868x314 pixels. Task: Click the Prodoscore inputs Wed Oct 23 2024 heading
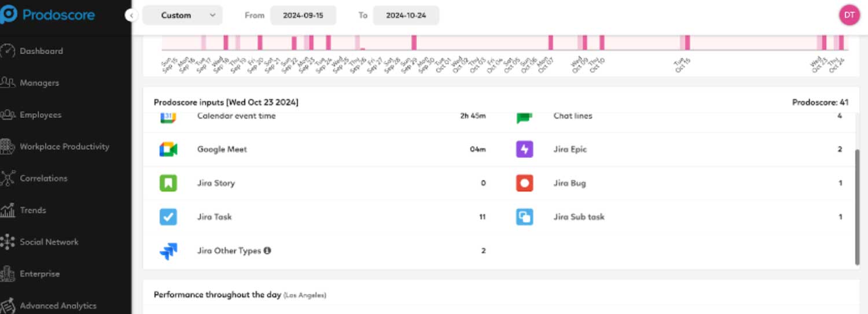[226, 102]
